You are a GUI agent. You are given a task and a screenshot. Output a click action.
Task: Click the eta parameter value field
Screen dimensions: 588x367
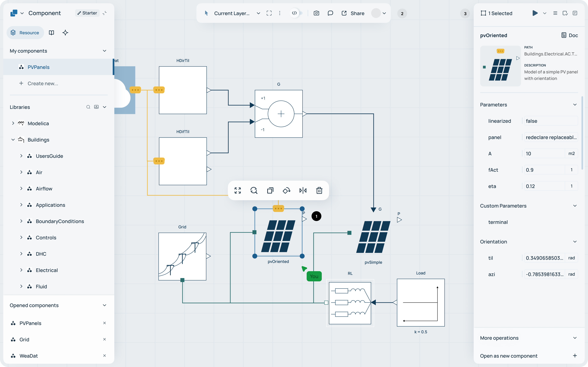(x=544, y=186)
